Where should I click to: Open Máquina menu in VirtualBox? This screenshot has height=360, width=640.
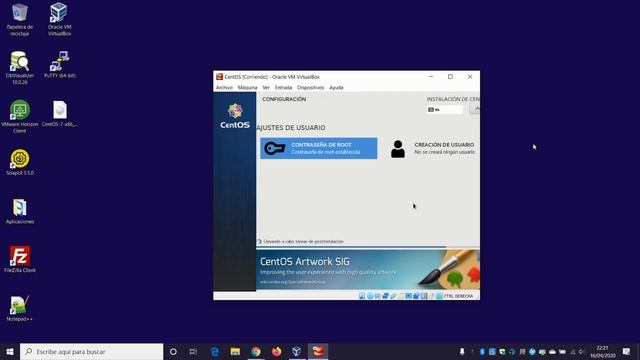click(247, 87)
